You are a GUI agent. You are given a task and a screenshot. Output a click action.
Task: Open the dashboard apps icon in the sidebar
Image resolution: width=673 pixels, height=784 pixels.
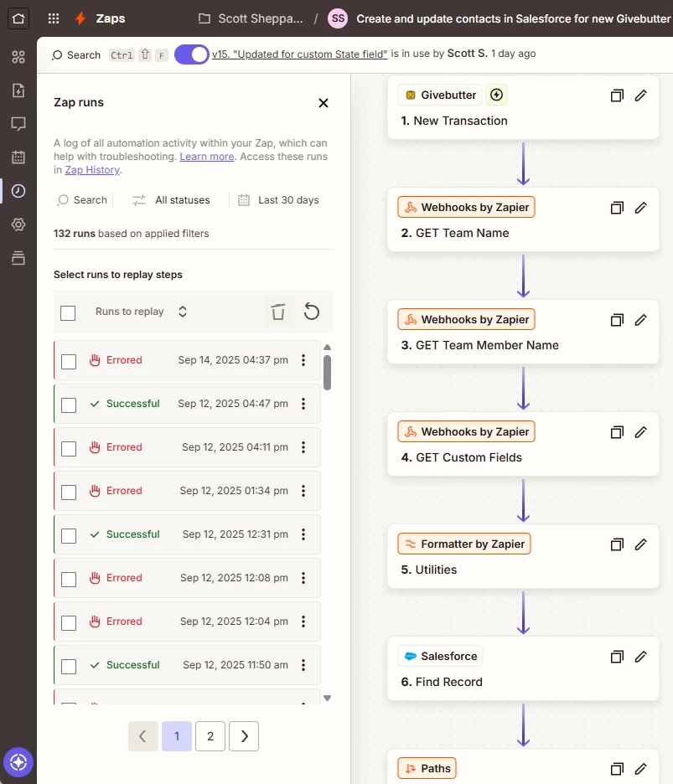point(18,57)
